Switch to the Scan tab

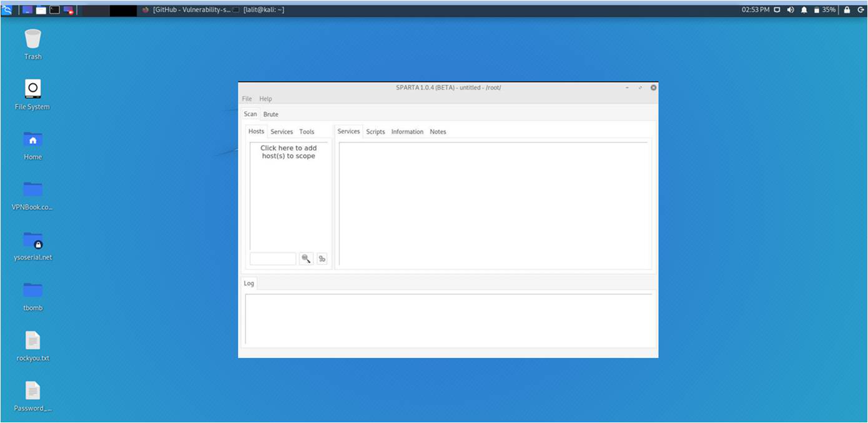click(x=250, y=114)
